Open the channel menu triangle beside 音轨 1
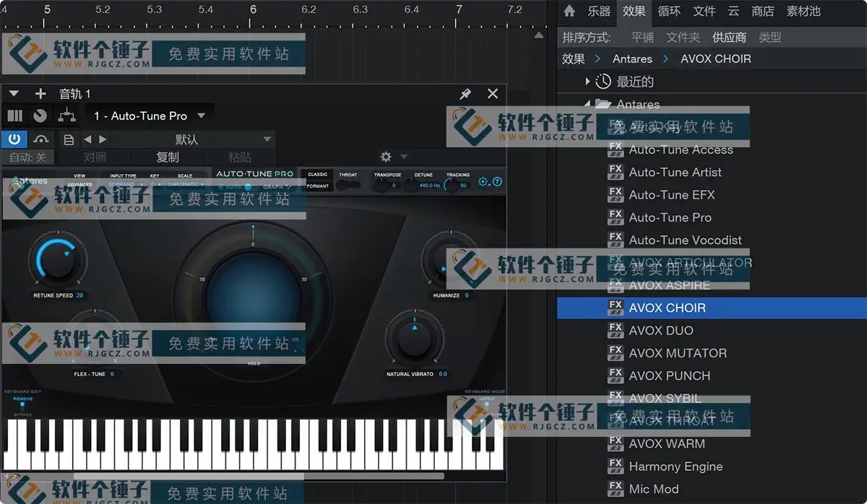867x504 pixels. coord(14,94)
